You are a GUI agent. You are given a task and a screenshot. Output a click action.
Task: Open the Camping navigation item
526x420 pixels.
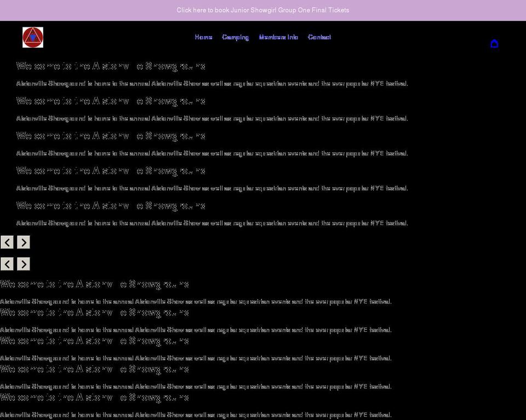click(x=235, y=37)
